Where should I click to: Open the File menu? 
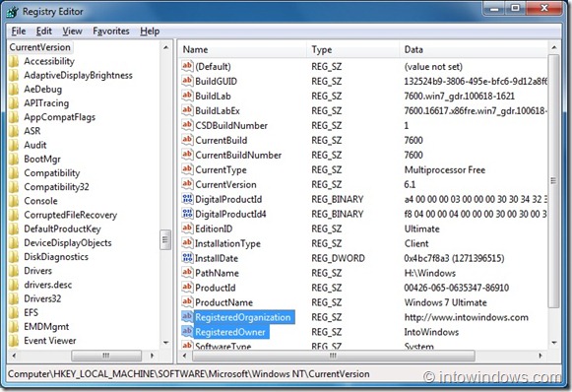point(19,32)
